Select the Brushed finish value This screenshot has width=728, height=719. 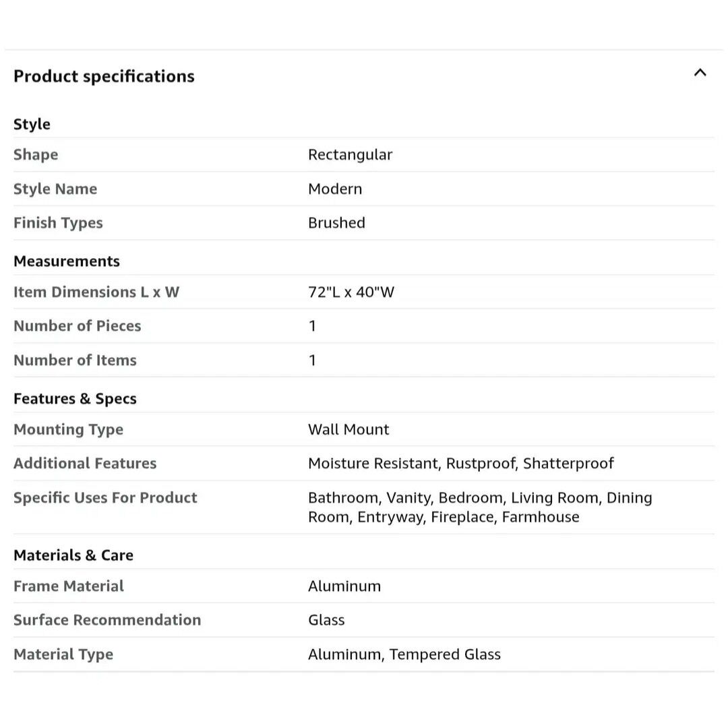pyautogui.click(x=336, y=222)
